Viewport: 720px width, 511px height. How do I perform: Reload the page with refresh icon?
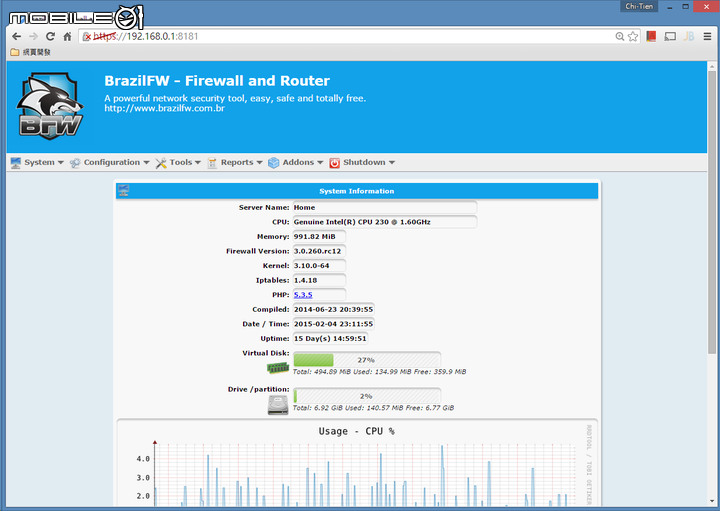tap(51, 36)
